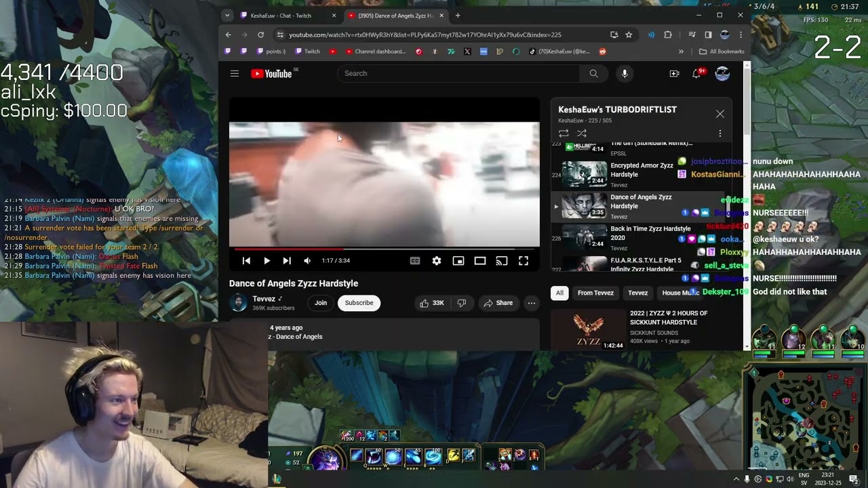Click the YouTube search magnifier button
Screen dimensions: 868x488
point(593,73)
